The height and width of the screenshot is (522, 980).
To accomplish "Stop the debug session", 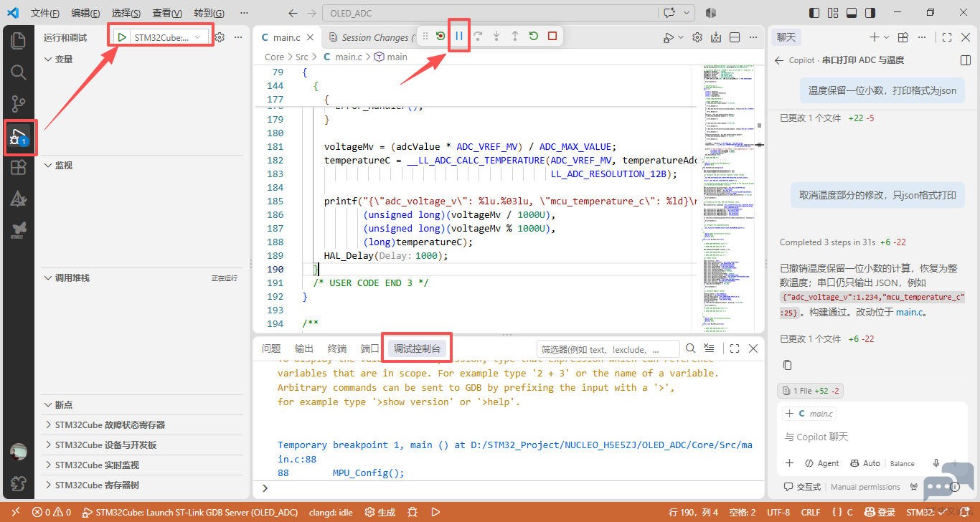I will coord(552,37).
